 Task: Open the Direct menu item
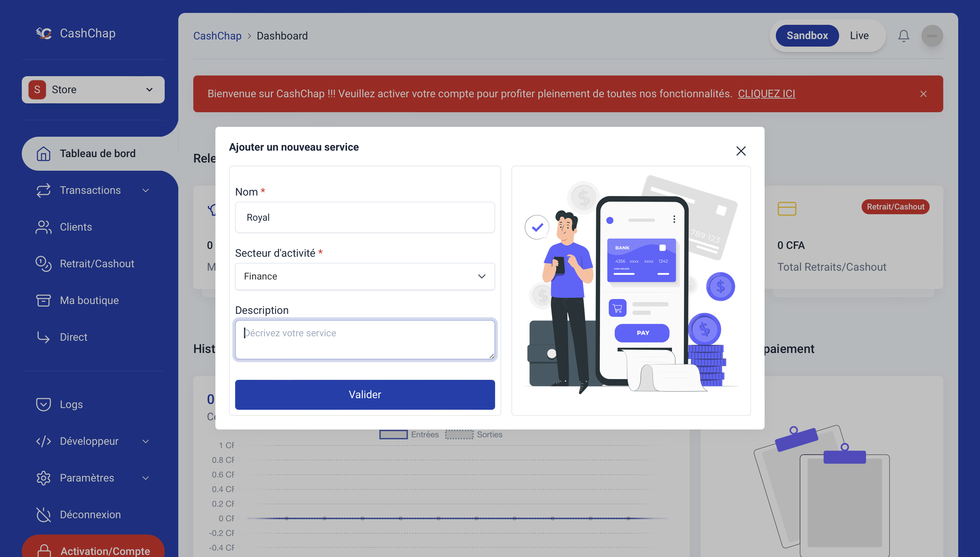(73, 337)
